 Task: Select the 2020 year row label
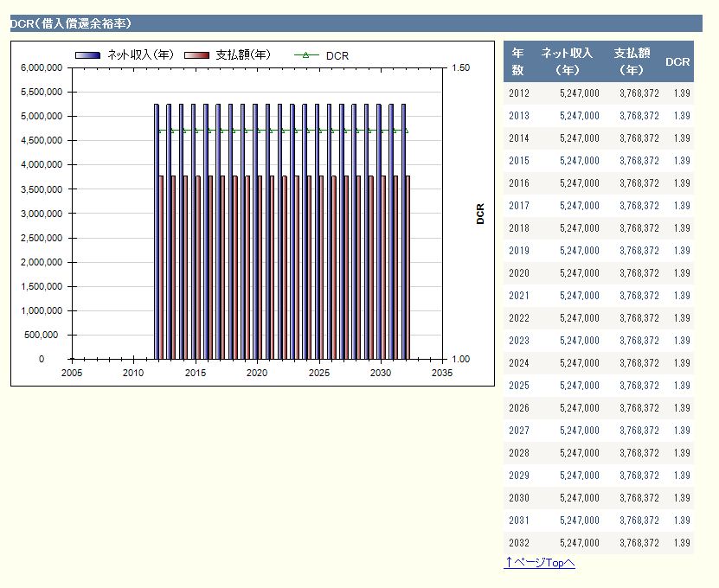tap(519, 273)
